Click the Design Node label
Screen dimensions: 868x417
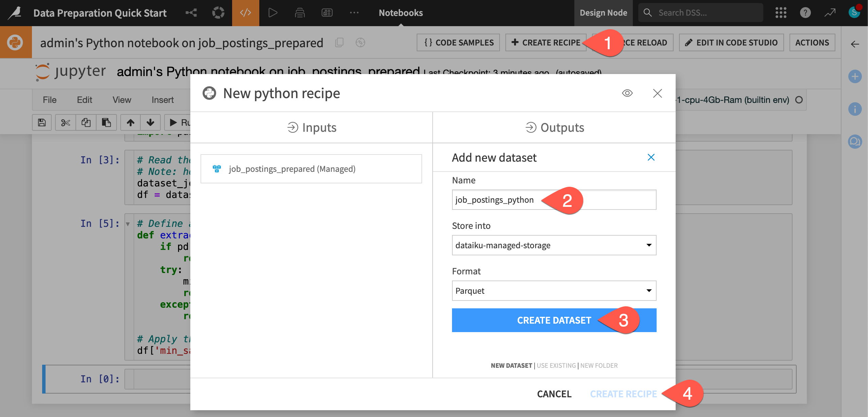[x=603, y=13]
